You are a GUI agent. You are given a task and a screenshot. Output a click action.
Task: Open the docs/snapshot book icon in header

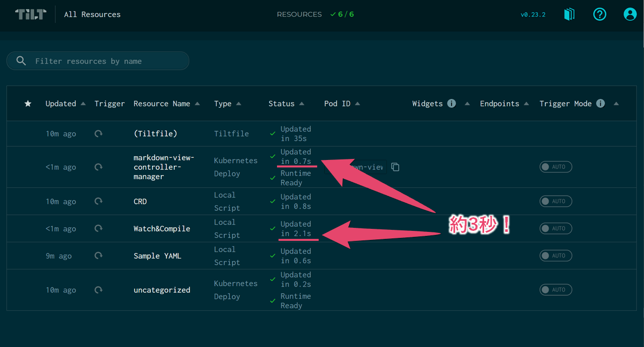[569, 14]
